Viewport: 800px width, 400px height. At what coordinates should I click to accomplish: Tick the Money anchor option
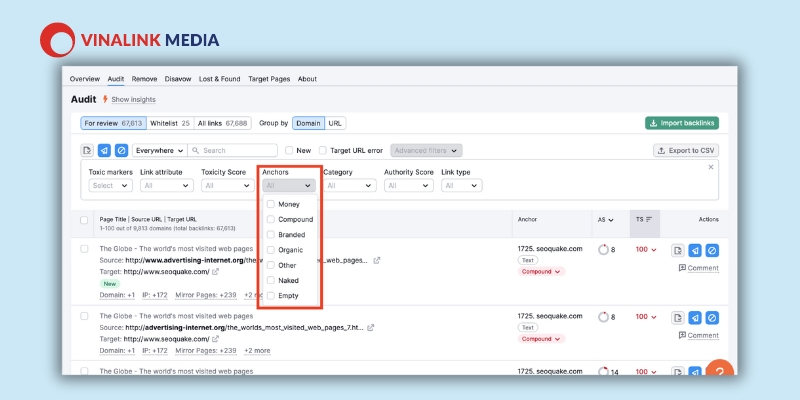[x=271, y=204]
